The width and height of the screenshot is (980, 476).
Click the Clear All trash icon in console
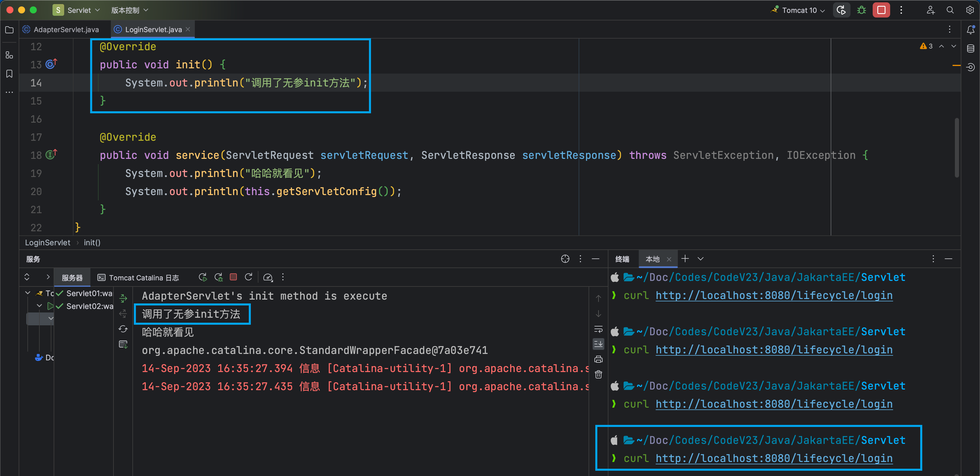[x=598, y=375]
